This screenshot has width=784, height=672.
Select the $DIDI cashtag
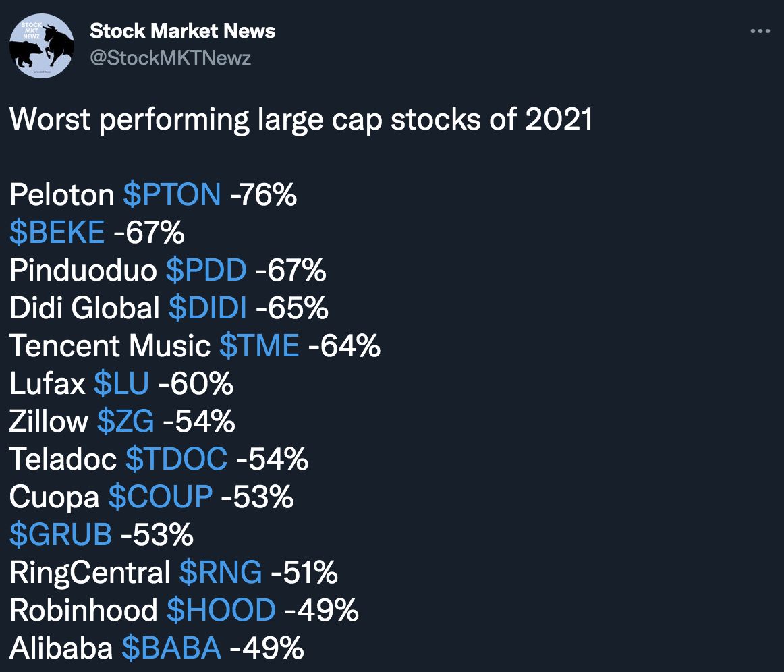[207, 308]
